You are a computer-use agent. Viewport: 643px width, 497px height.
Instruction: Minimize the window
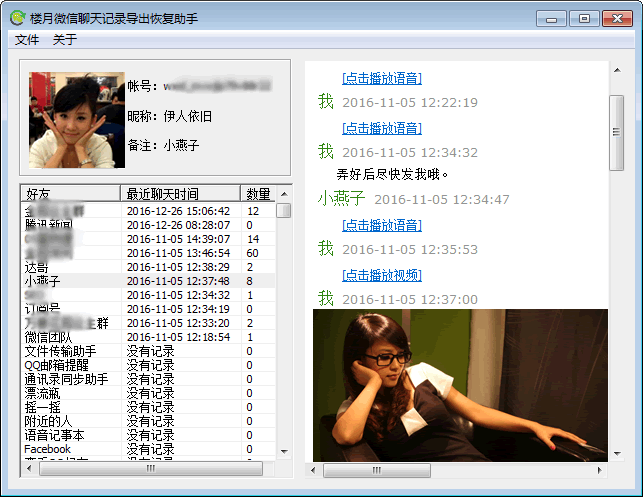tap(551, 19)
